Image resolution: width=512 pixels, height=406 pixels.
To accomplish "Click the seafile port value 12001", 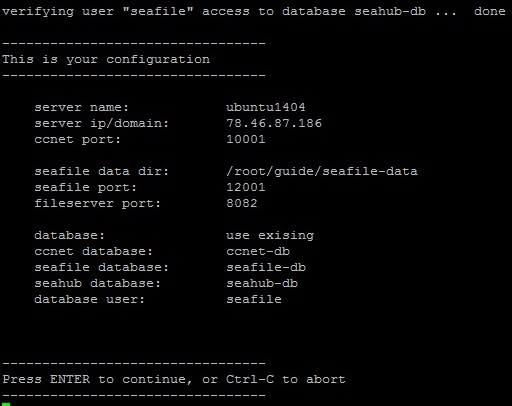I will 246,187.
